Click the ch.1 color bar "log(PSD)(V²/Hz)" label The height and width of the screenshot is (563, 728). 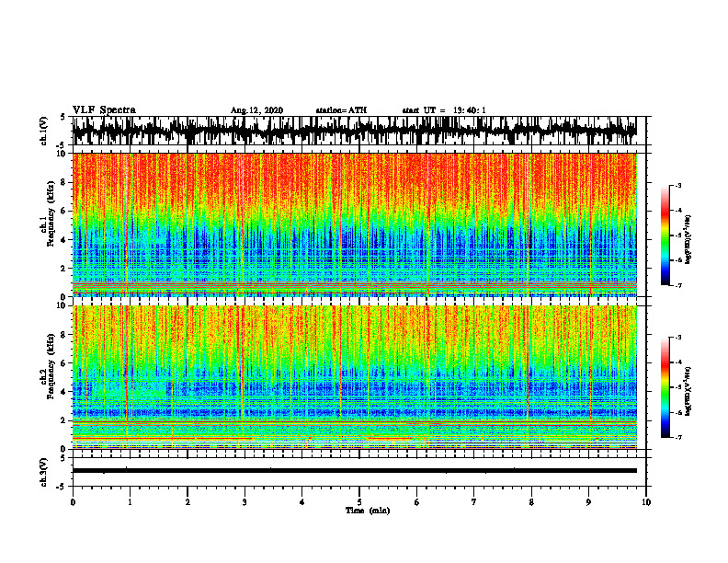pos(688,240)
